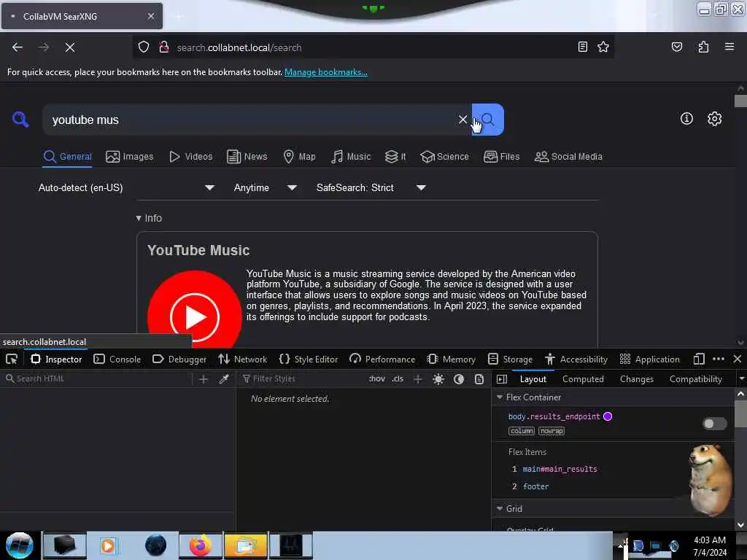Viewport: 747px width, 560px height.
Task: Bookmark this page with the star icon
Action: click(603, 47)
